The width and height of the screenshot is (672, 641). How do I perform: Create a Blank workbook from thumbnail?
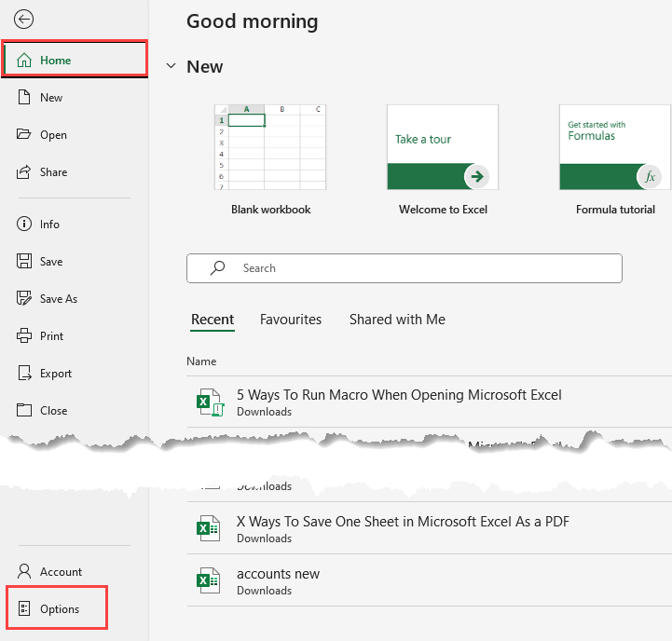coord(270,147)
